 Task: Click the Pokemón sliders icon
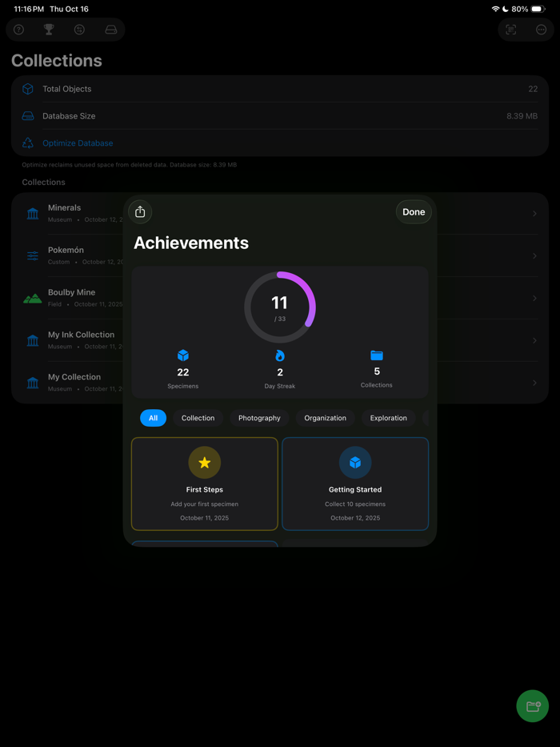pos(33,256)
